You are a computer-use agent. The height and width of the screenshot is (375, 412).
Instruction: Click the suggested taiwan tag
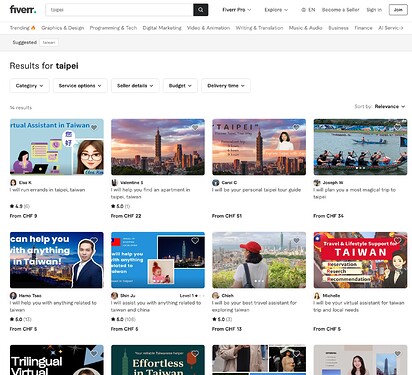[x=49, y=43]
